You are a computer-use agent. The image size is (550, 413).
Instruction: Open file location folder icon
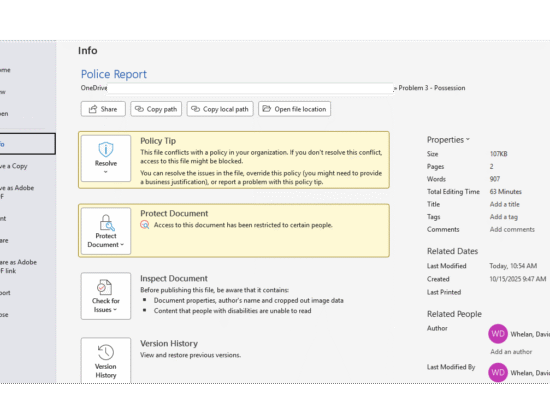coord(267,109)
